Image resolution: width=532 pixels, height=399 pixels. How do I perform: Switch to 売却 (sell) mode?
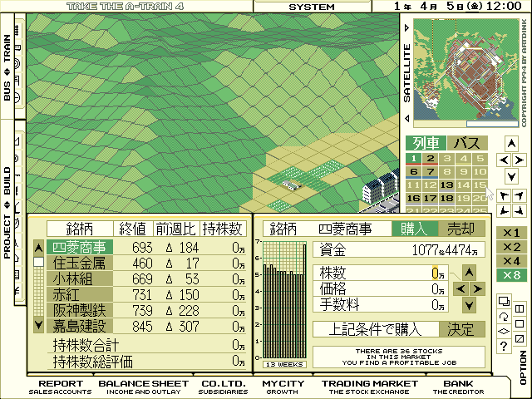(462, 229)
